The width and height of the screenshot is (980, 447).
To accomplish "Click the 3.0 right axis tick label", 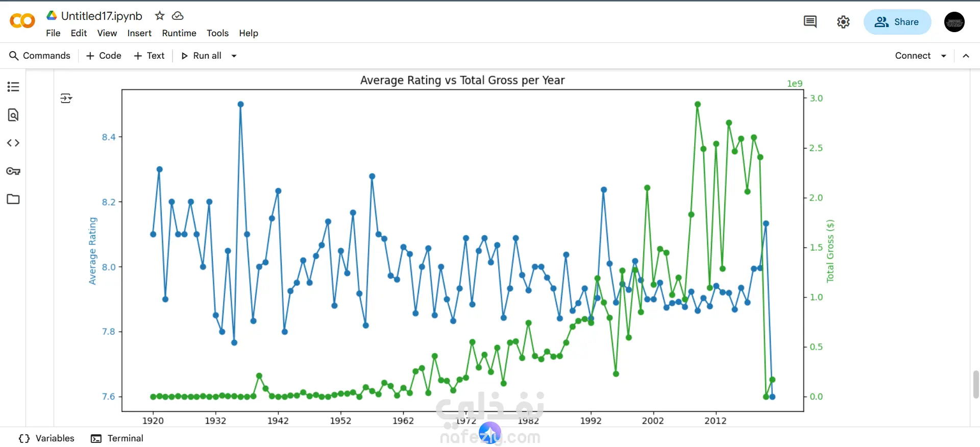I will click(816, 98).
